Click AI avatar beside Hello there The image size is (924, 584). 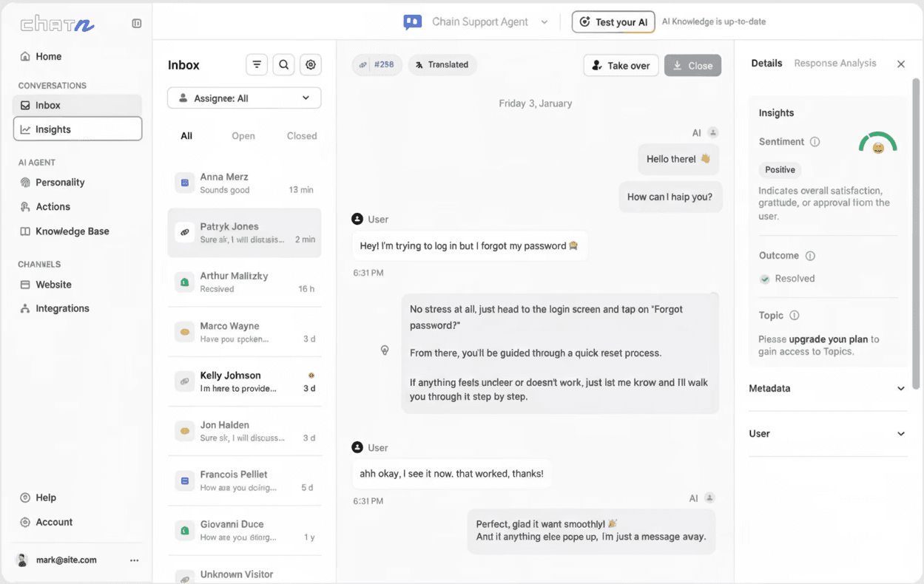(x=713, y=133)
